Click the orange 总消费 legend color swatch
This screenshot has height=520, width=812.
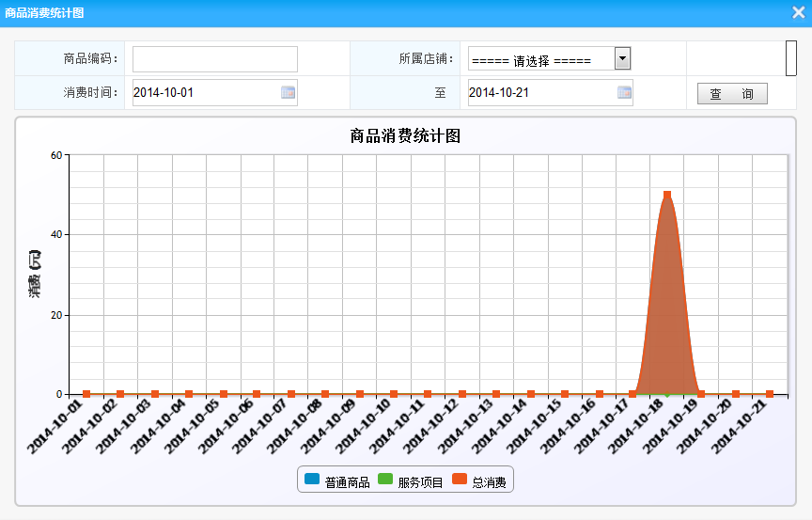(x=459, y=480)
